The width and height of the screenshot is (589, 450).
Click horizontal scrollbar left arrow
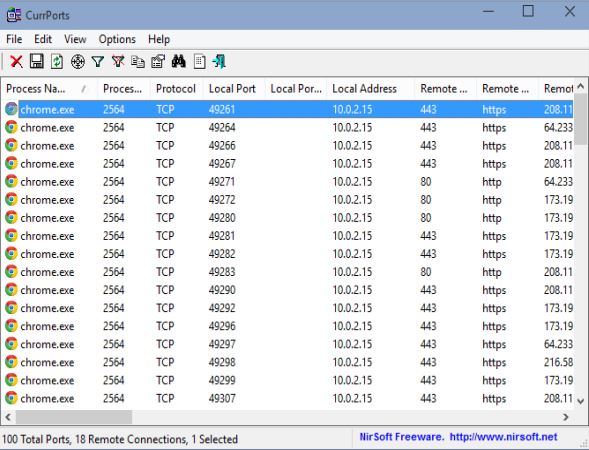click(8, 417)
